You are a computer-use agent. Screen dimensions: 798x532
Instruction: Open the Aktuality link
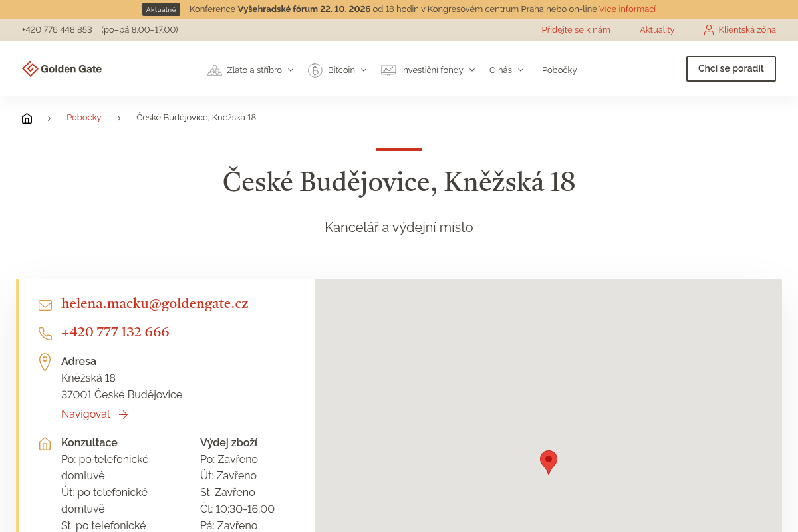point(657,30)
